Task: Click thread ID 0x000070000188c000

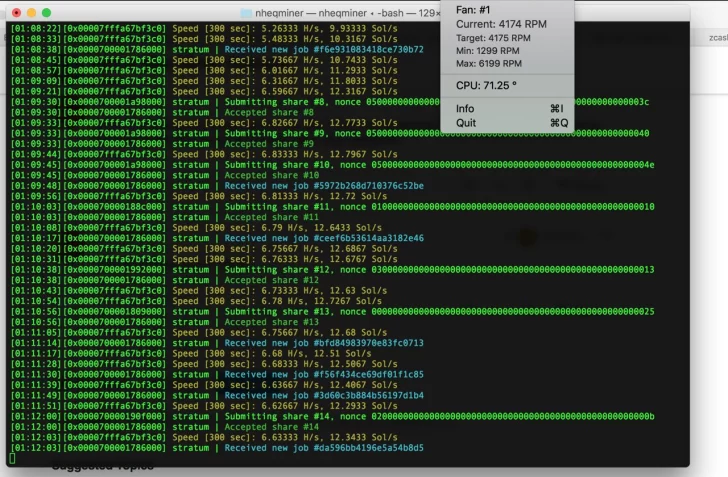Action: click(114, 207)
